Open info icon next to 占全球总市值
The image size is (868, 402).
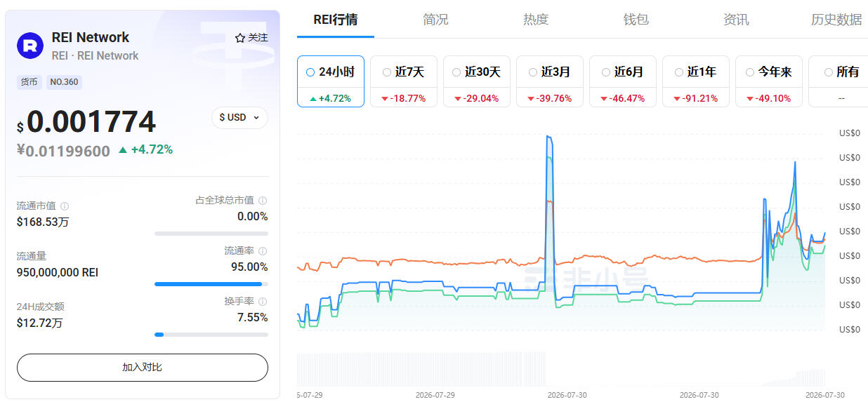pos(263,201)
